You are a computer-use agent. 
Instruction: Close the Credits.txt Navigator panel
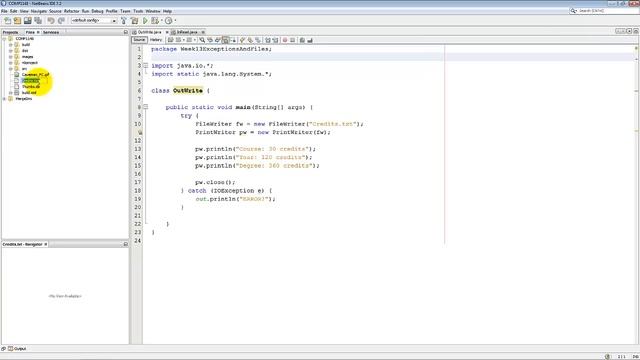[x=46, y=244]
